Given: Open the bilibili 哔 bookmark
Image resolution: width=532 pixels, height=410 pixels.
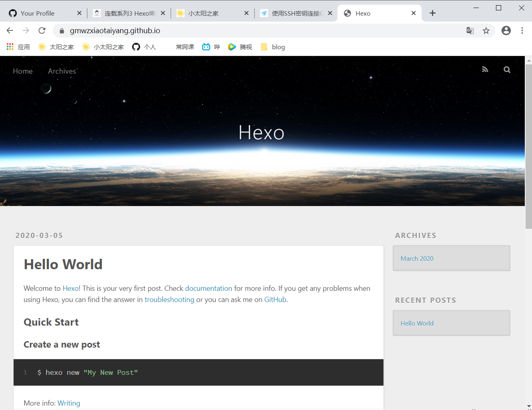Looking at the screenshot, I should [x=211, y=47].
